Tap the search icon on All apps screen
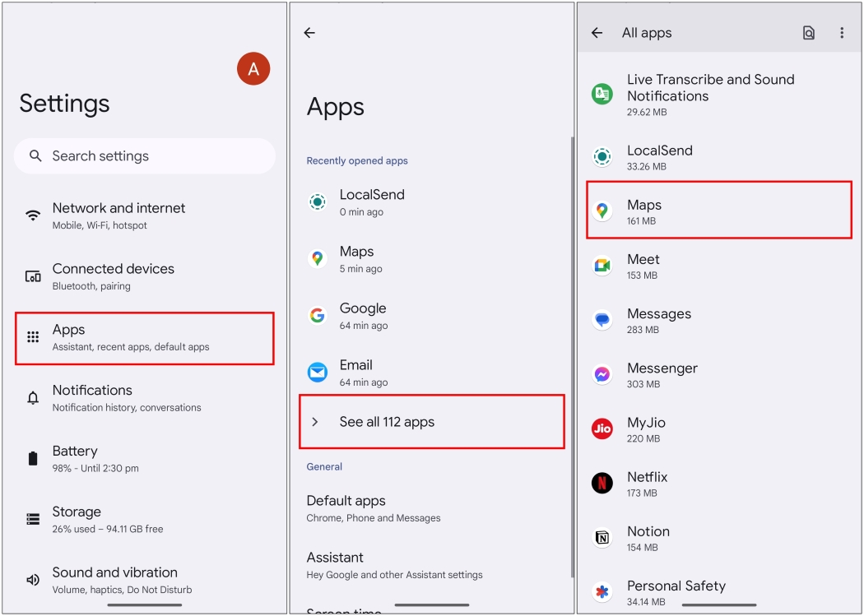 [808, 33]
